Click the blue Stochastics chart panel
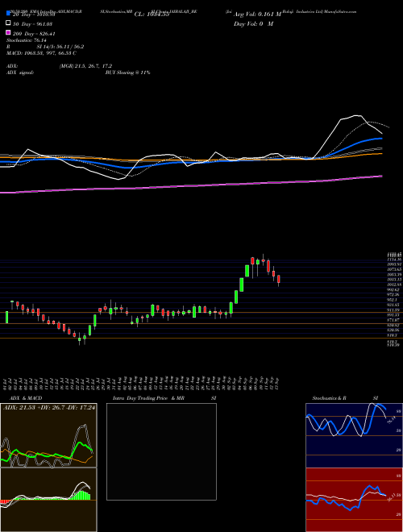Screen dimensions: 403x532 tap(354, 435)
